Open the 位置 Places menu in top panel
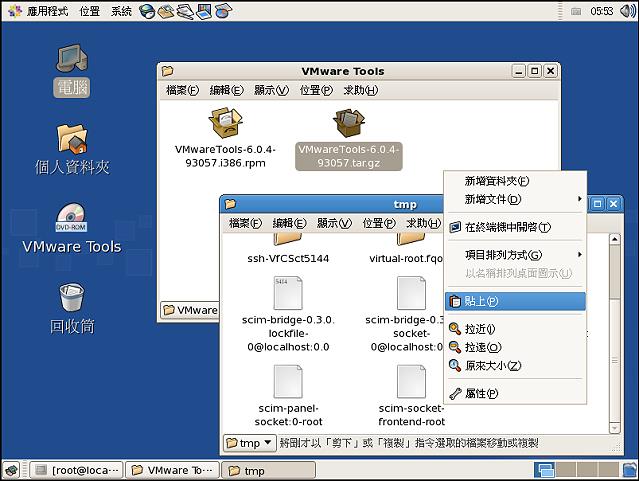Viewport: 639px width, 481px height. coord(90,11)
